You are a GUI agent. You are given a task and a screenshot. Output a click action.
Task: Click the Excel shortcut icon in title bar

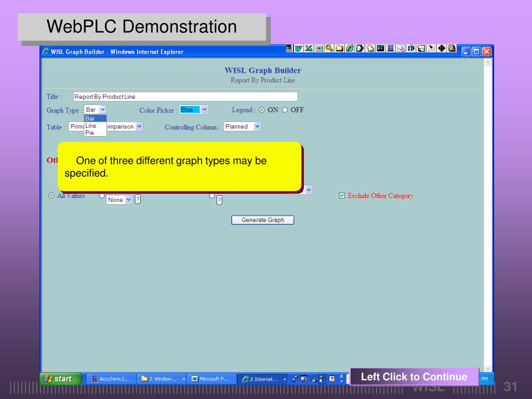[x=309, y=48]
